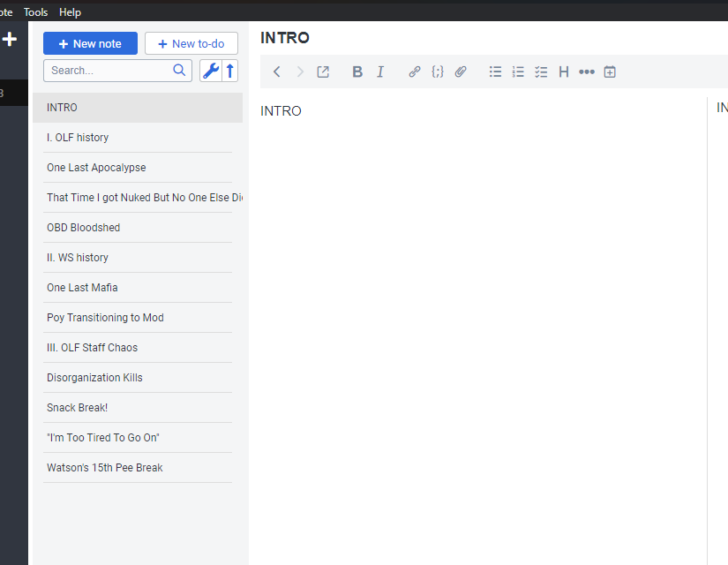Open 'III. OLF Staff Chaos' note

[138, 348]
